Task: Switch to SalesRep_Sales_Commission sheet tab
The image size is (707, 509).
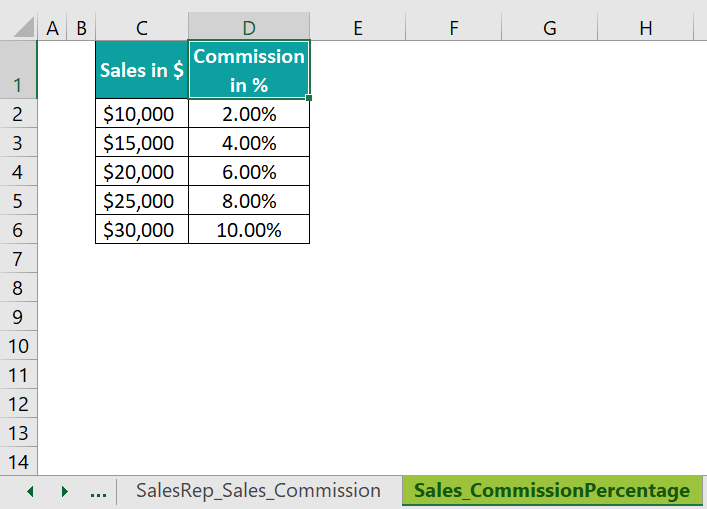Action: click(x=258, y=491)
